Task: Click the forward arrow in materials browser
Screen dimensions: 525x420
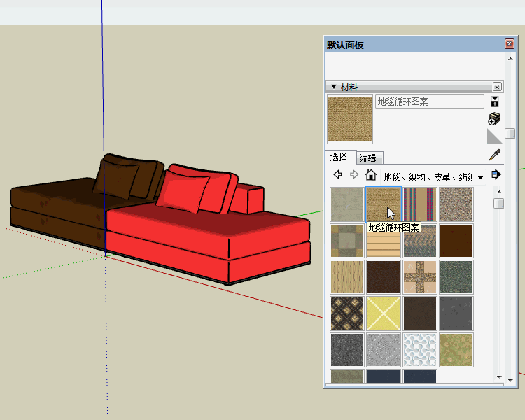Action: pyautogui.click(x=354, y=174)
